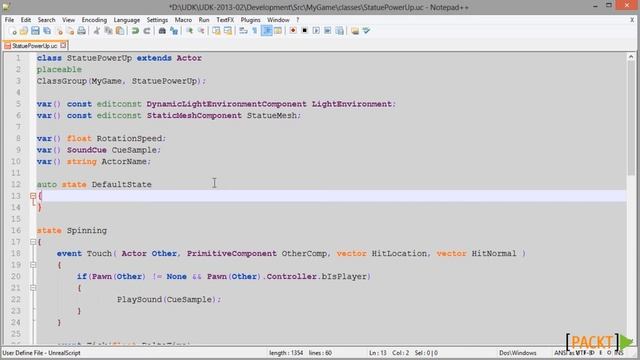
Task: Collapse the Touch event fold at line 19
Action: [33, 265]
